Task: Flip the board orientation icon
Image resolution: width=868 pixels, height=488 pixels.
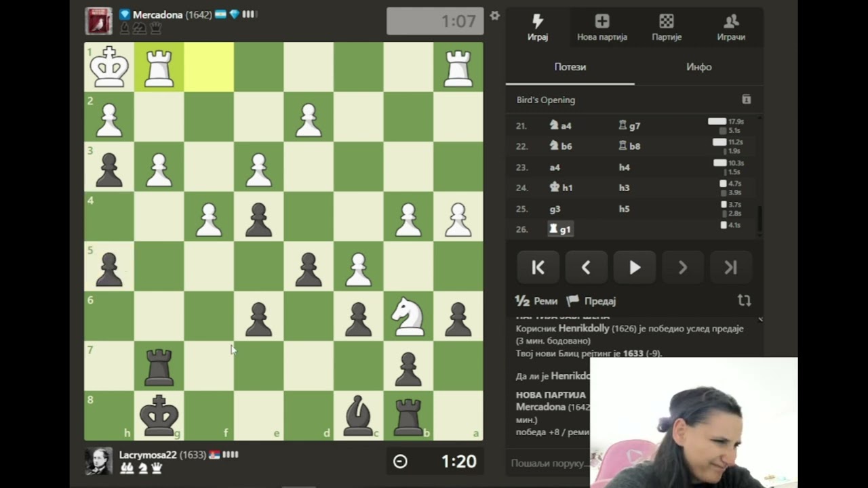Action: click(744, 300)
